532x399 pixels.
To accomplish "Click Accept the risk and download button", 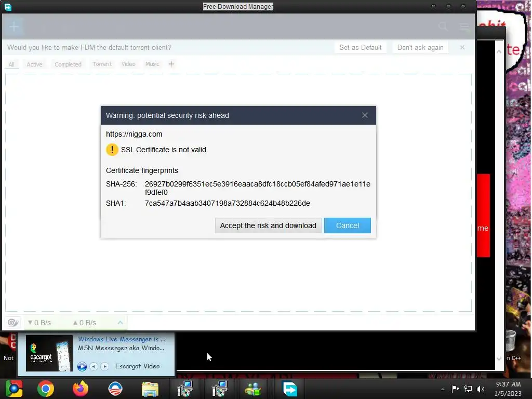I will (268, 225).
